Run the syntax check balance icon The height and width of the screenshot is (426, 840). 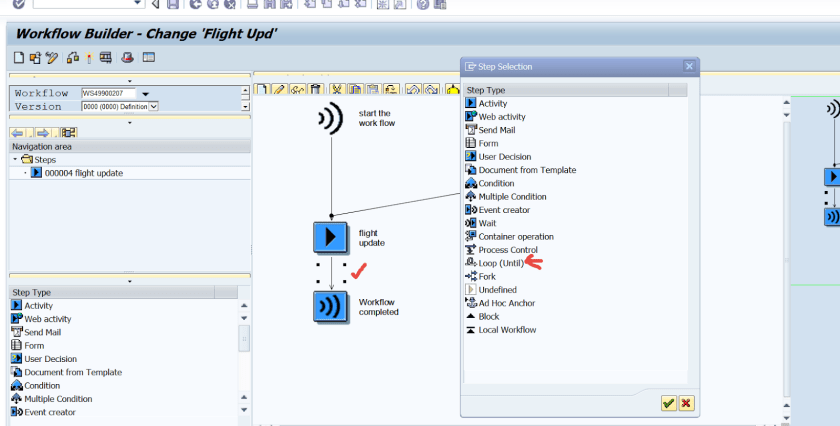(73, 57)
